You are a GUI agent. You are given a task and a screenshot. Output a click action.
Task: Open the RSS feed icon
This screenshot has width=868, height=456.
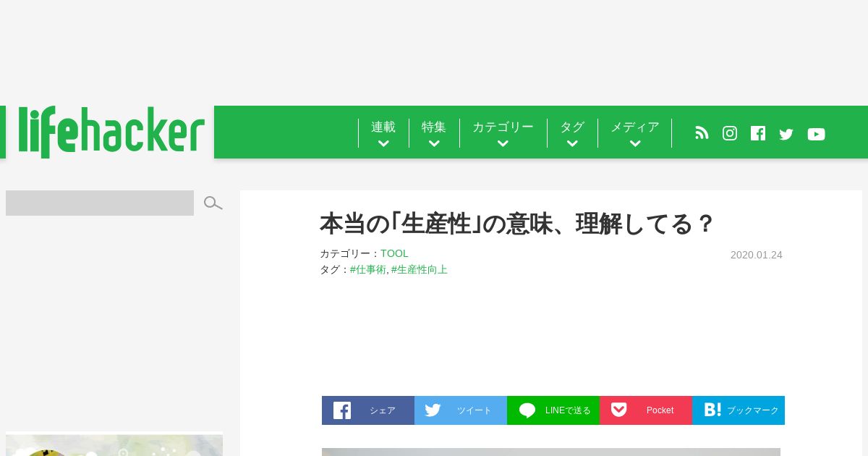pyautogui.click(x=702, y=133)
